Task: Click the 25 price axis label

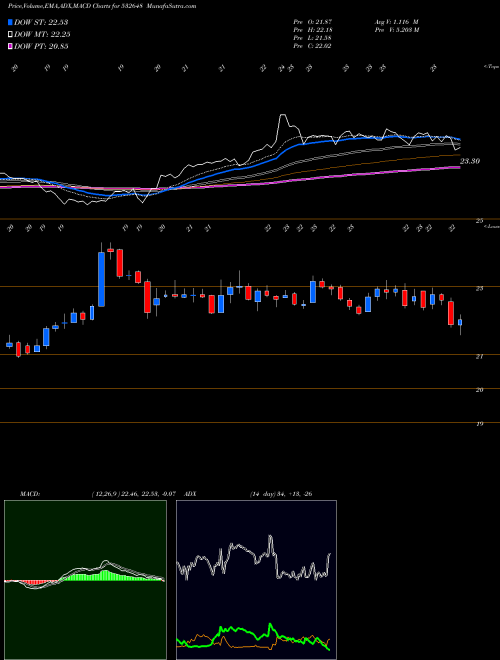Action: pos(479,221)
